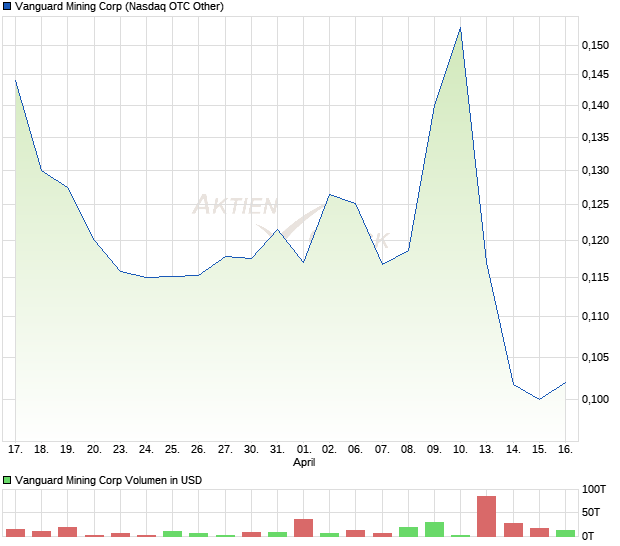
Task: Click the price line point on the 31st
Action: [277, 229]
